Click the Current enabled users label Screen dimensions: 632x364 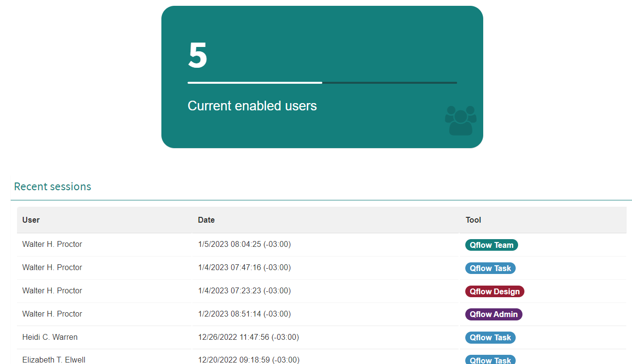pos(252,106)
